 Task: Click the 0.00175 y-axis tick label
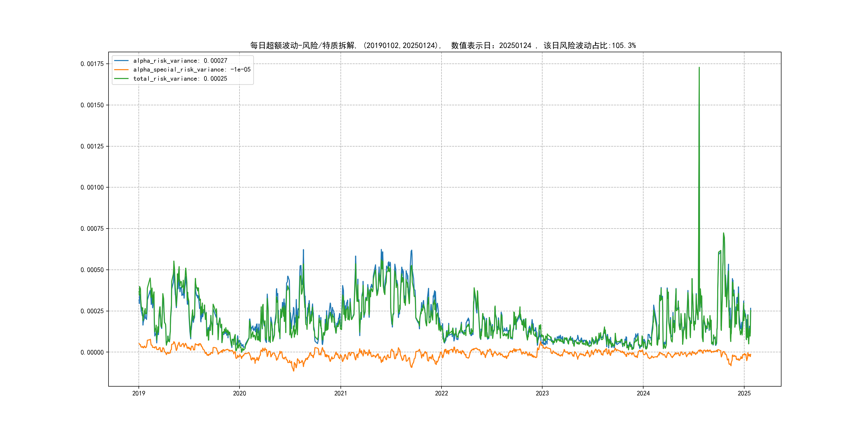coord(92,64)
